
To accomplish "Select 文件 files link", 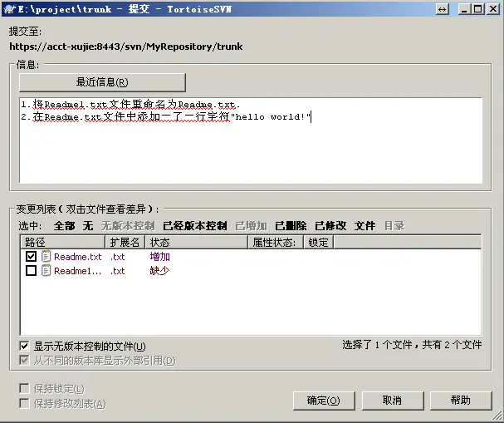I will point(365,226).
